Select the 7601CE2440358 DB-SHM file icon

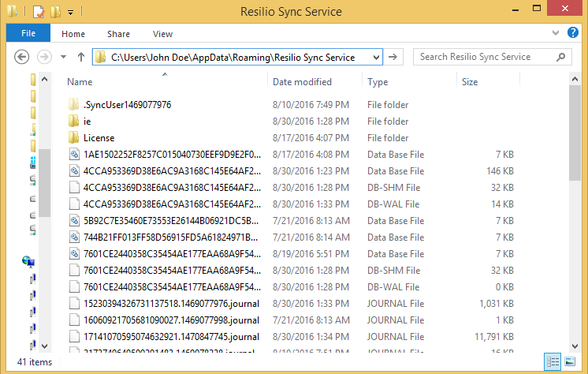pos(74,271)
